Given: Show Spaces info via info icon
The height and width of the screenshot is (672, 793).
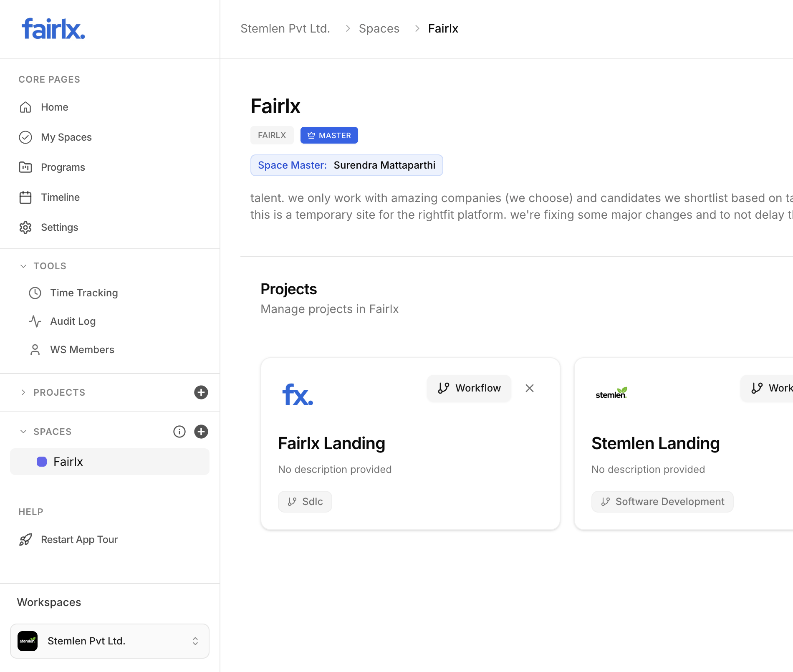Looking at the screenshot, I should 179,432.
